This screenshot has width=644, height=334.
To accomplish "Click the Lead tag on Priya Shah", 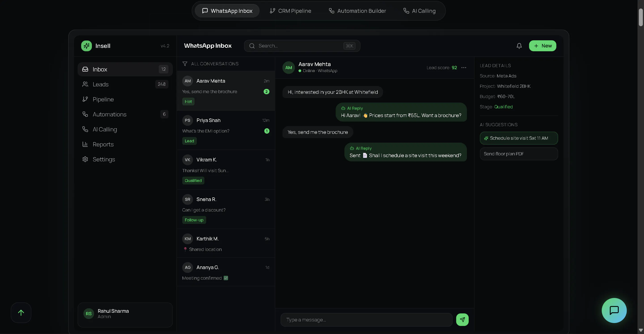I will point(189,141).
